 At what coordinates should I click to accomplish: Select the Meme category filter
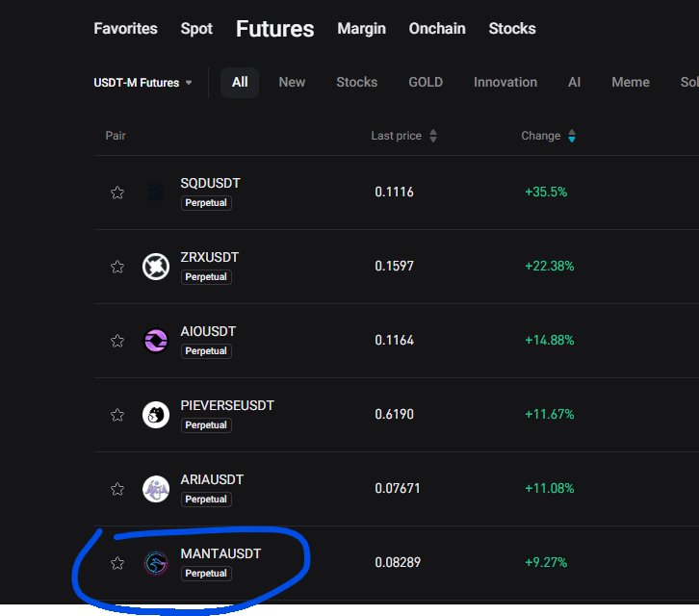[x=631, y=83]
